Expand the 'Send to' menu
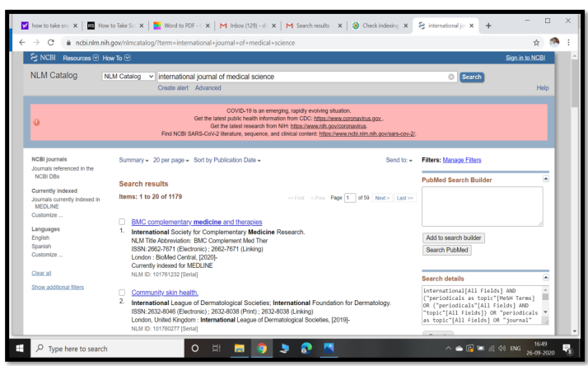The image size is (588, 366). coord(399,159)
